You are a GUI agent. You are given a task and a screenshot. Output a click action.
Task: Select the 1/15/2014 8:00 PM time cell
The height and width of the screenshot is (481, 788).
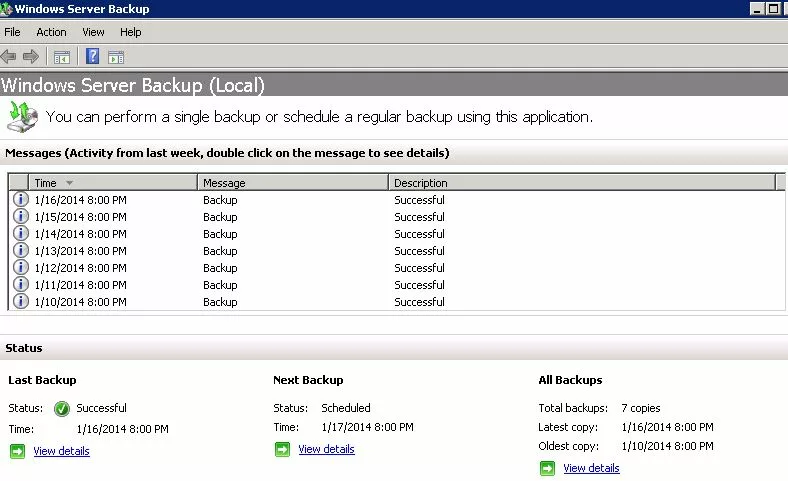pos(80,217)
